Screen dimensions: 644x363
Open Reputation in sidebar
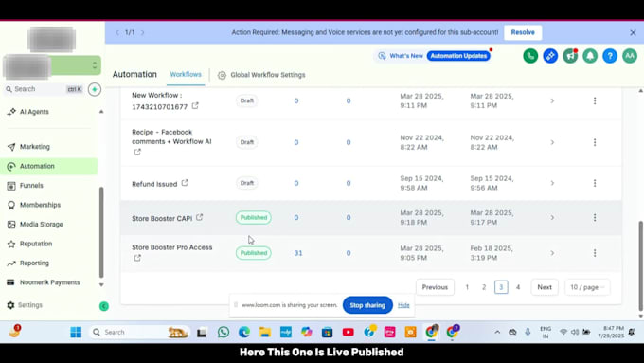49,244
